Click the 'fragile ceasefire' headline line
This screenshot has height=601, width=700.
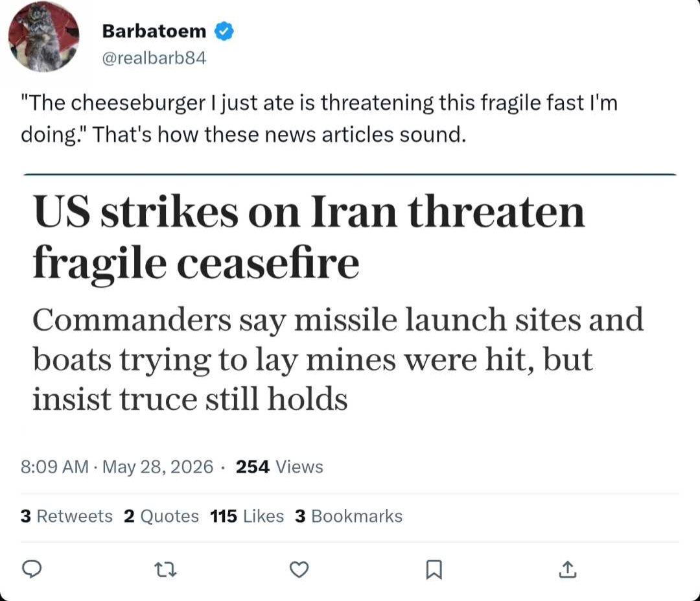point(196,263)
